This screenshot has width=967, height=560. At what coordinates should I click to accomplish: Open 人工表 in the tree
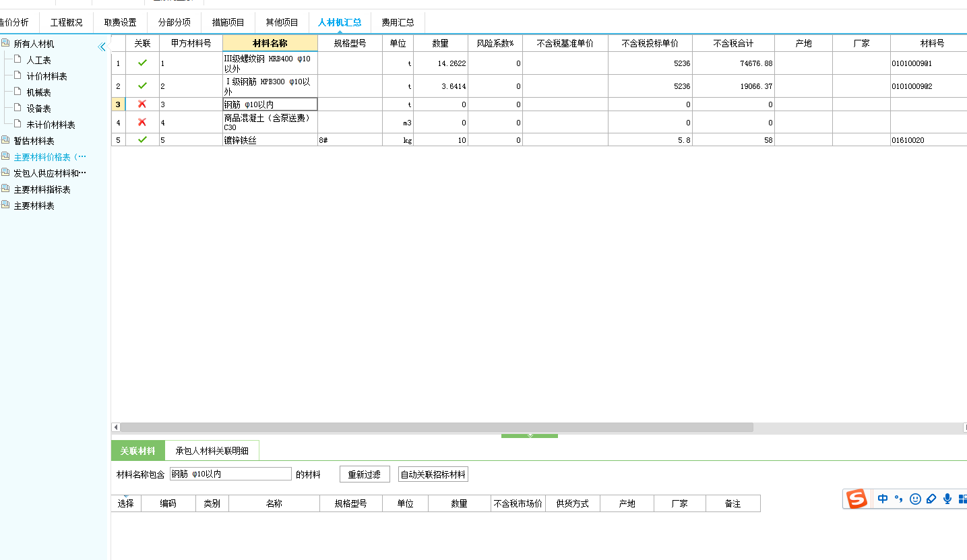pos(38,60)
